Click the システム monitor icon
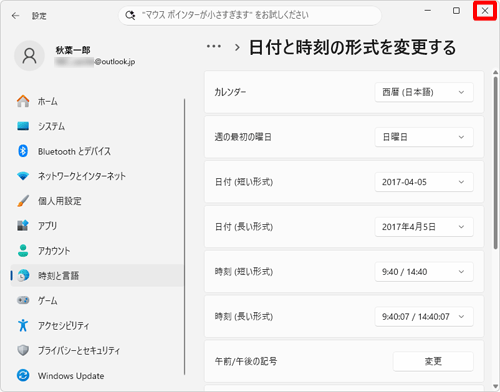Viewport: 500px width, 392px height. pyautogui.click(x=23, y=126)
